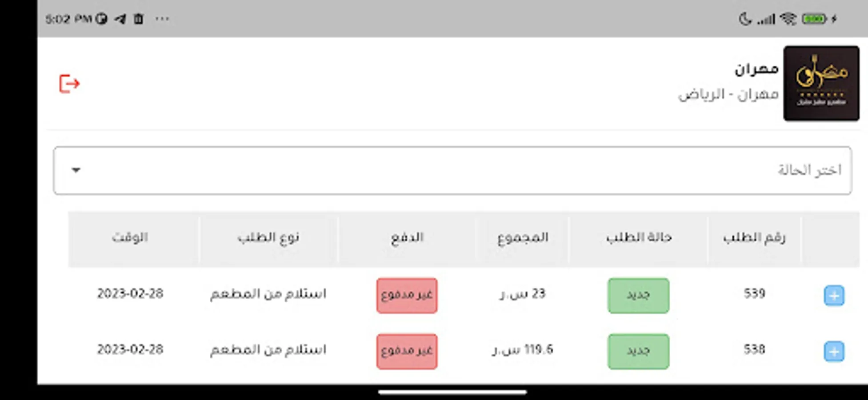Click the dropdown arrow in status selector
This screenshot has height=400, width=868.
pos(76,170)
